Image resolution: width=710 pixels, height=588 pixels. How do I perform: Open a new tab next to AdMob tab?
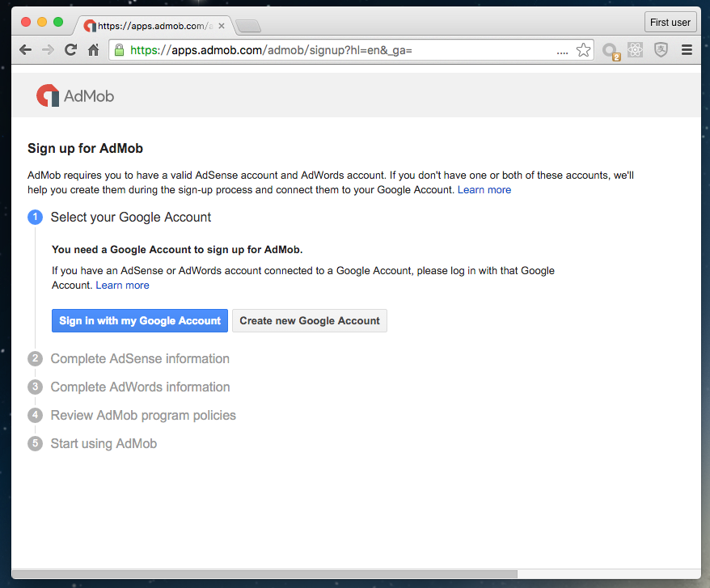point(248,26)
